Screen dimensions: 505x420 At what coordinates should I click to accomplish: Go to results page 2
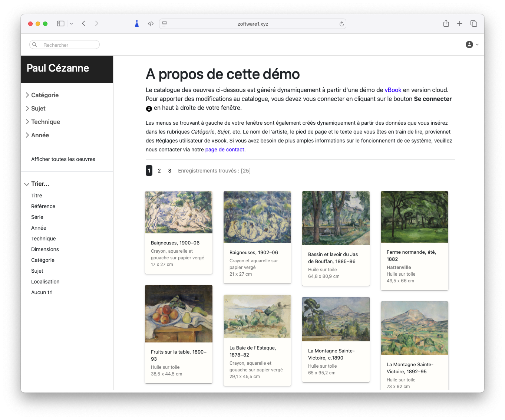point(159,171)
